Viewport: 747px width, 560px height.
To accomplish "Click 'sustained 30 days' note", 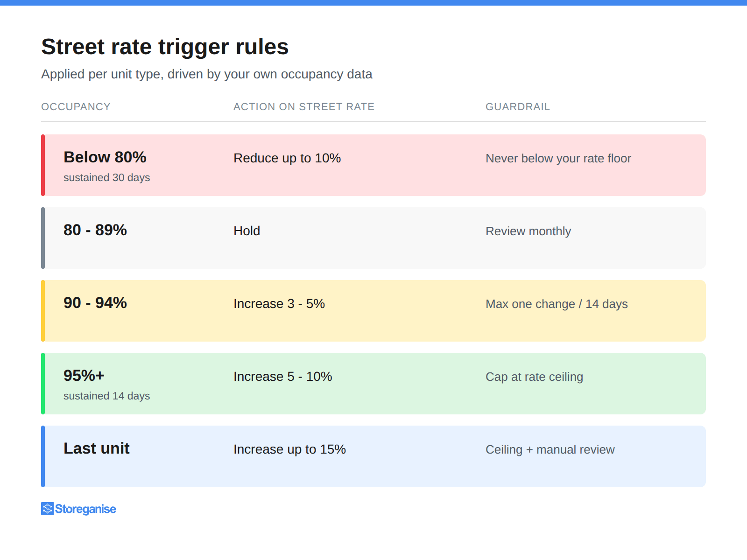I will pos(106,178).
